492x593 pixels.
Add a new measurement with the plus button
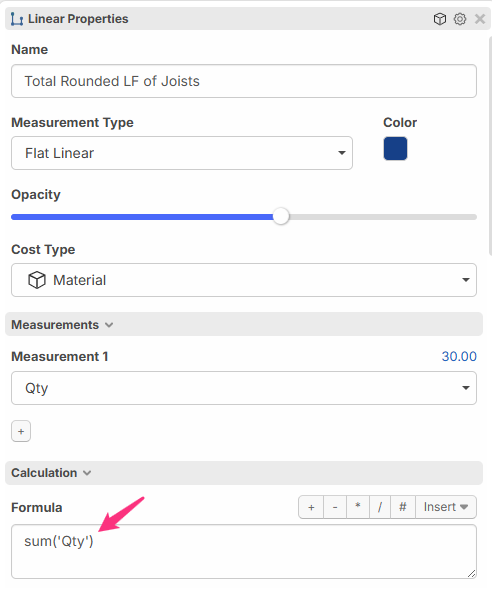point(21,431)
